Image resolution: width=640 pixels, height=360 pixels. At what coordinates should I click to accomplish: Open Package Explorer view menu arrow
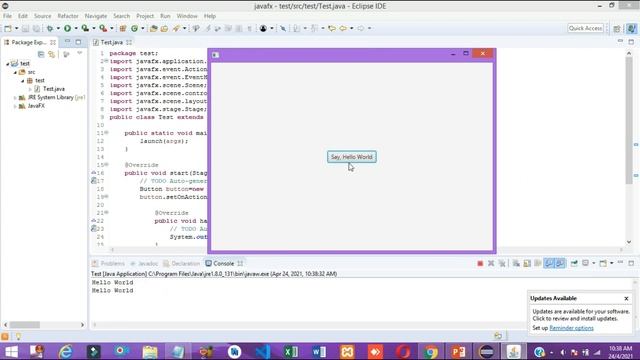(x=80, y=53)
